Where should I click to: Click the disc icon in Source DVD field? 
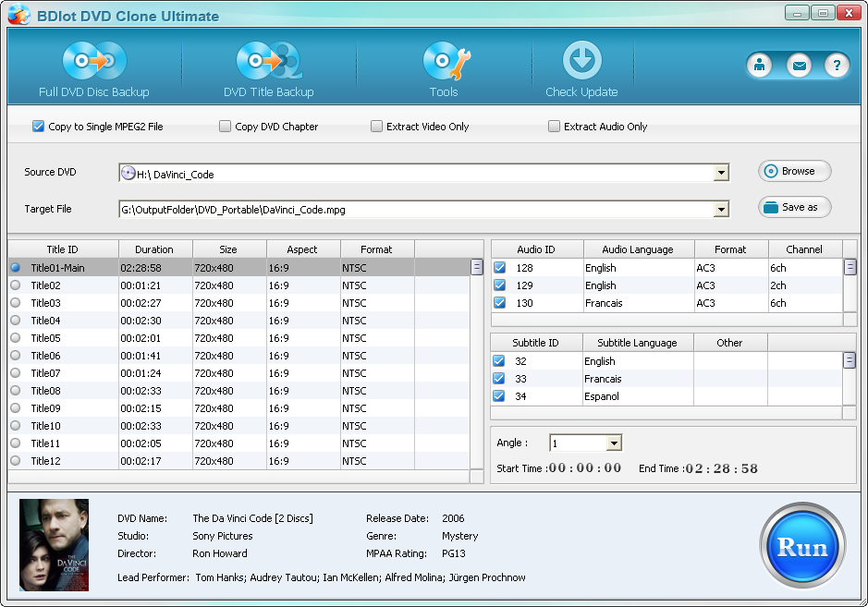pyautogui.click(x=128, y=173)
